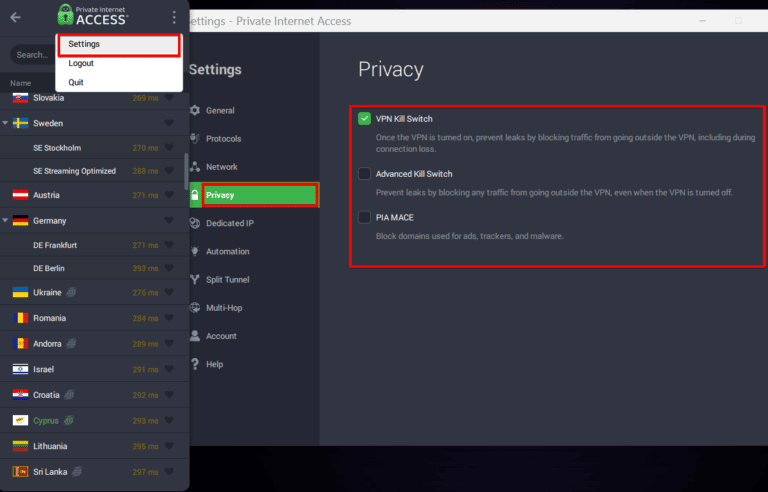Click the Private Internet Access logo

click(93, 15)
